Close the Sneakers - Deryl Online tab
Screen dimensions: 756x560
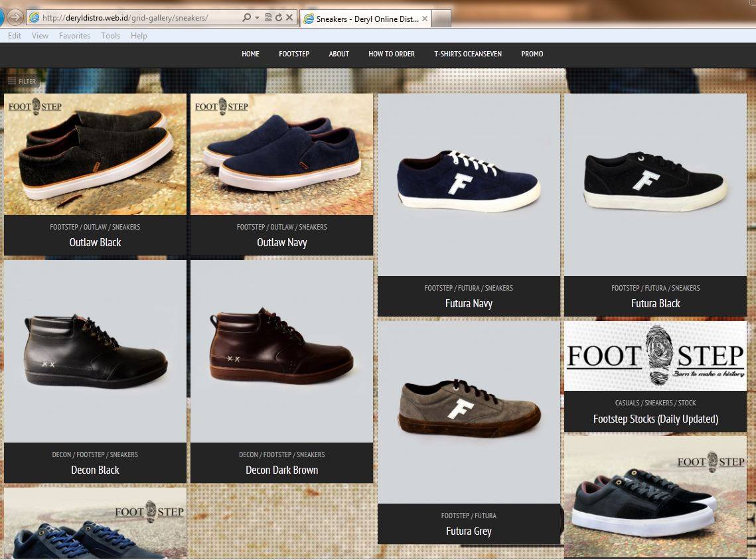click(x=425, y=19)
